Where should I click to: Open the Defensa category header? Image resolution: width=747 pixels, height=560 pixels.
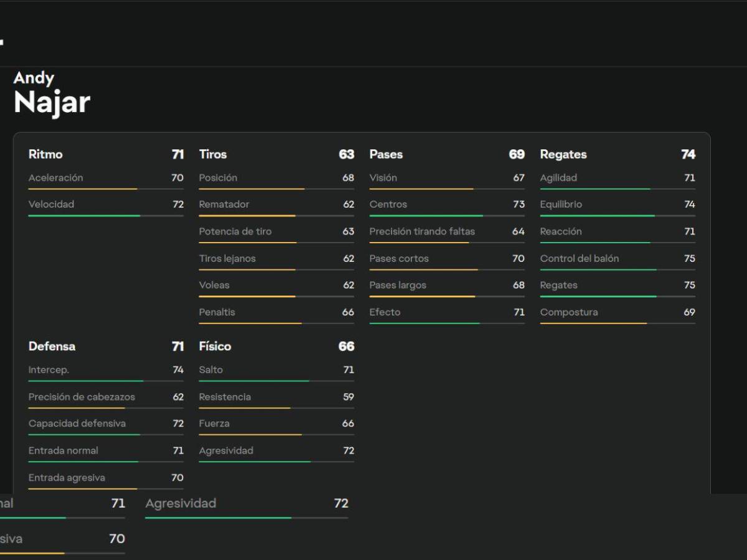(52, 347)
